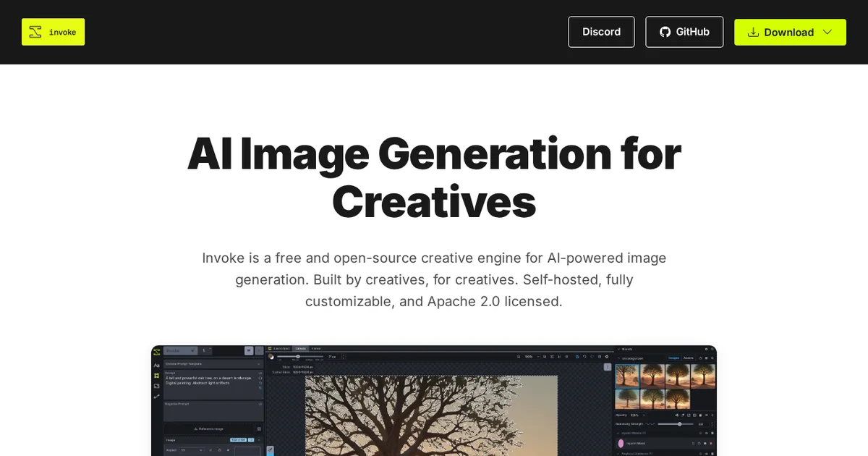Select the yellow canvas sidebar icon

point(157,375)
